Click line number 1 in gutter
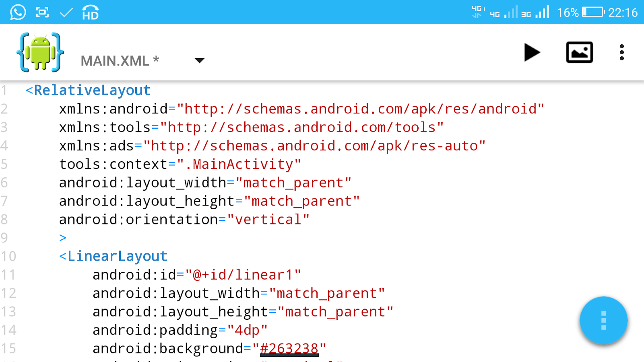The width and height of the screenshot is (644, 362). coord(4,90)
